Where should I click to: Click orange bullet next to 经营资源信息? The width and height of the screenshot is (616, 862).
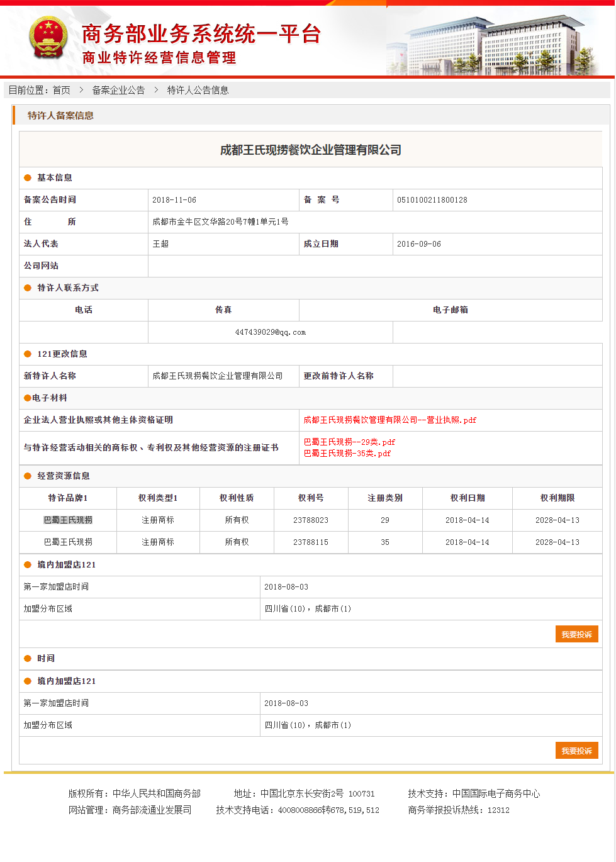(x=28, y=476)
